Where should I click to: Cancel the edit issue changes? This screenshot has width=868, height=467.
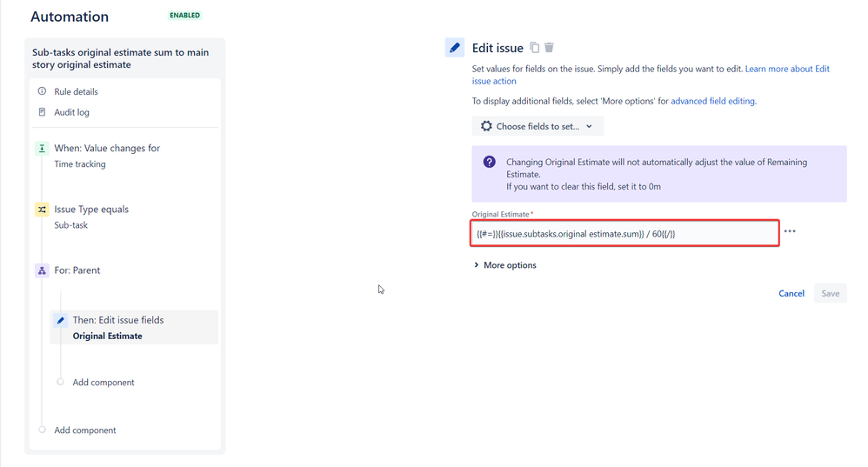[791, 293]
